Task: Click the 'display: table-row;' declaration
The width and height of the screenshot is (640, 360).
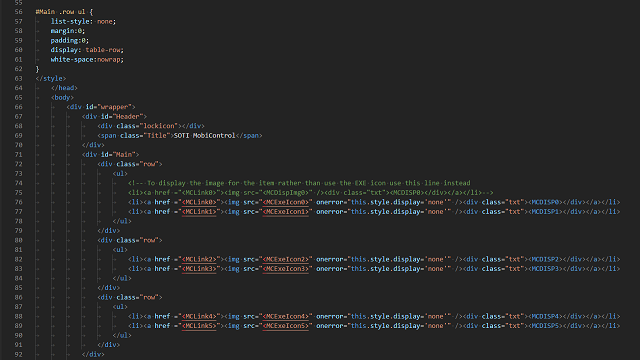Action: click(x=87, y=50)
